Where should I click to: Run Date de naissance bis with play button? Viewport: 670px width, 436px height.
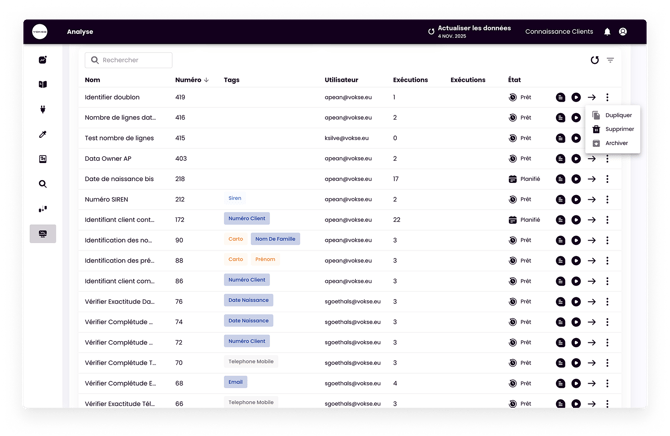point(576,179)
